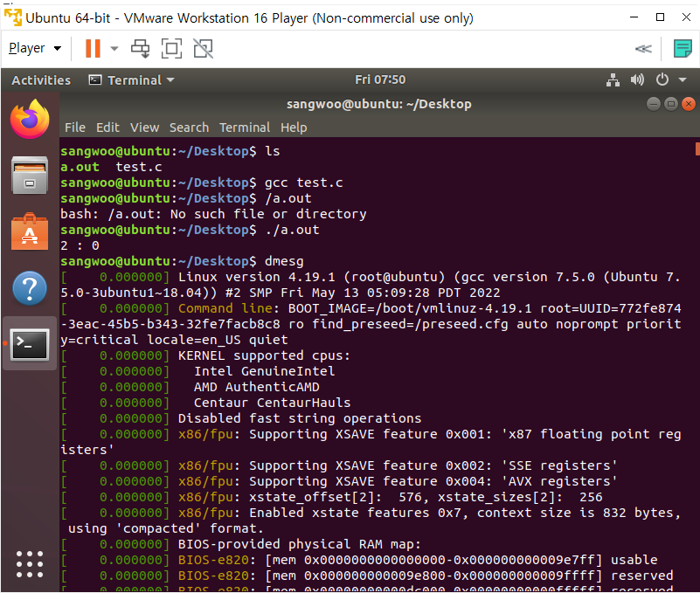
Task: Toggle VMware Unity mode icon
Action: [x=203, y=48]
